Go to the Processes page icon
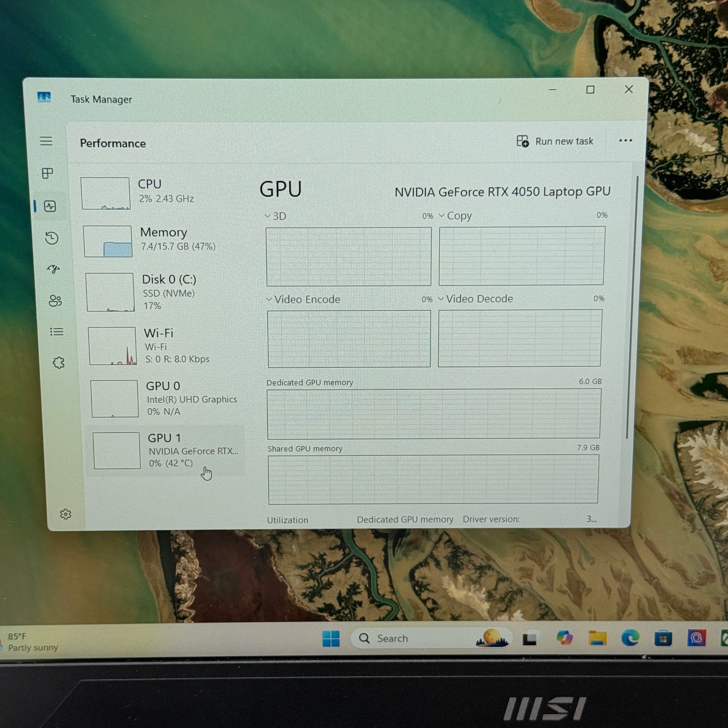 tap(47, 174)
